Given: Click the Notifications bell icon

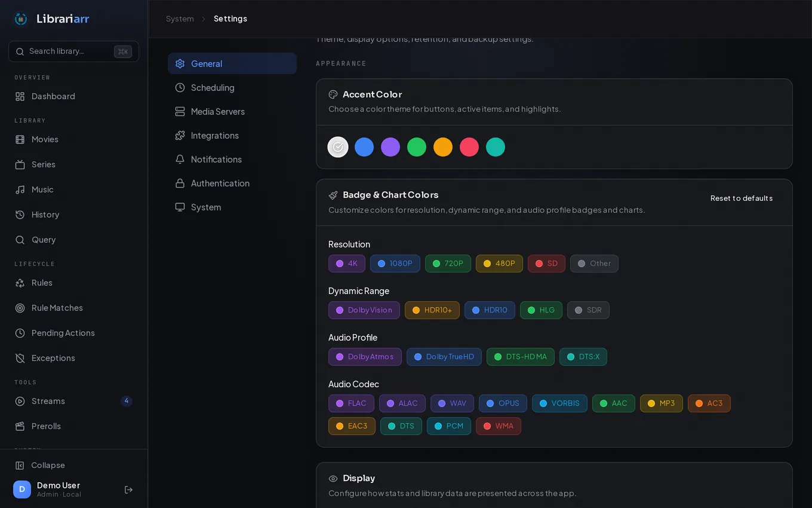Looking at the screenshot, I should tap(180, 159).
